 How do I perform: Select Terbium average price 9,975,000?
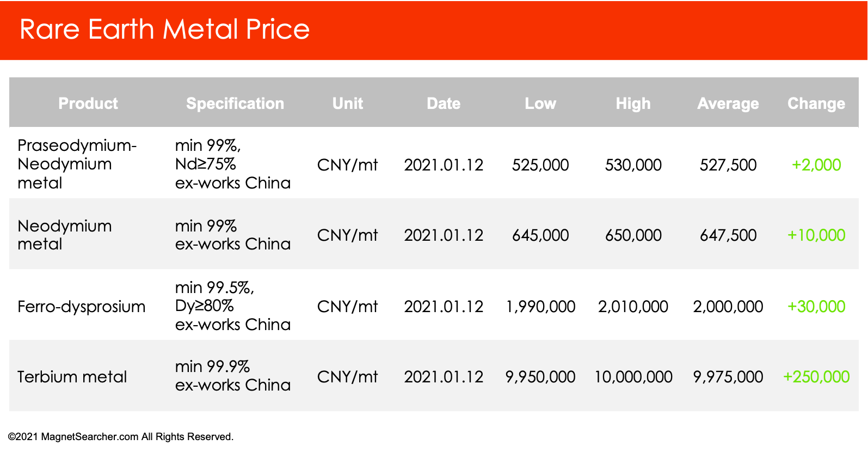point(728,377)
